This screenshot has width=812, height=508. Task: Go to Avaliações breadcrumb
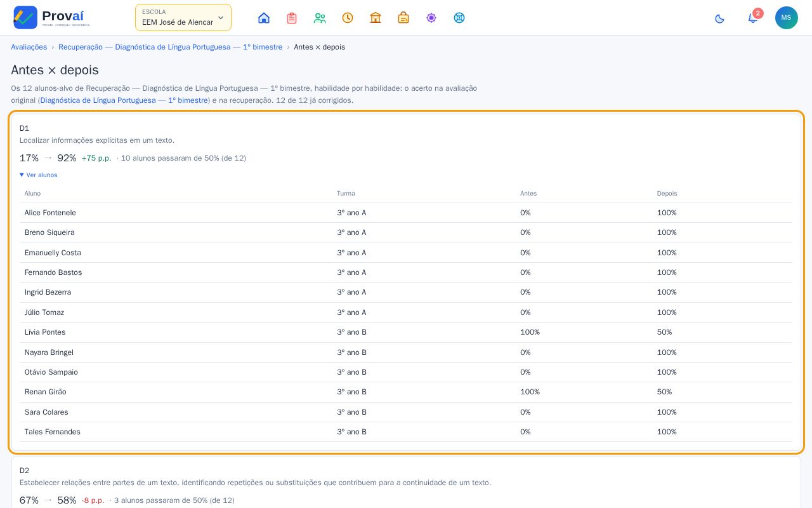(29, 47)
